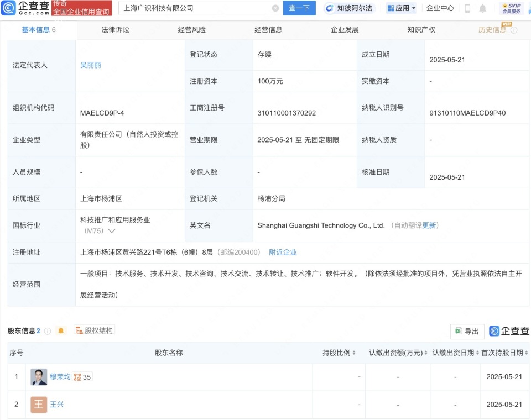This screenshot has width=531, height=420.
Task: Click 王兴's avatar tile
Action: 39,405
